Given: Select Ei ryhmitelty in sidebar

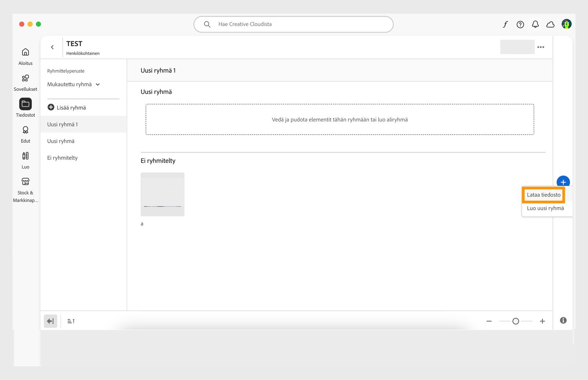Looking at the screenshot, I should click(x=83, y=158).
